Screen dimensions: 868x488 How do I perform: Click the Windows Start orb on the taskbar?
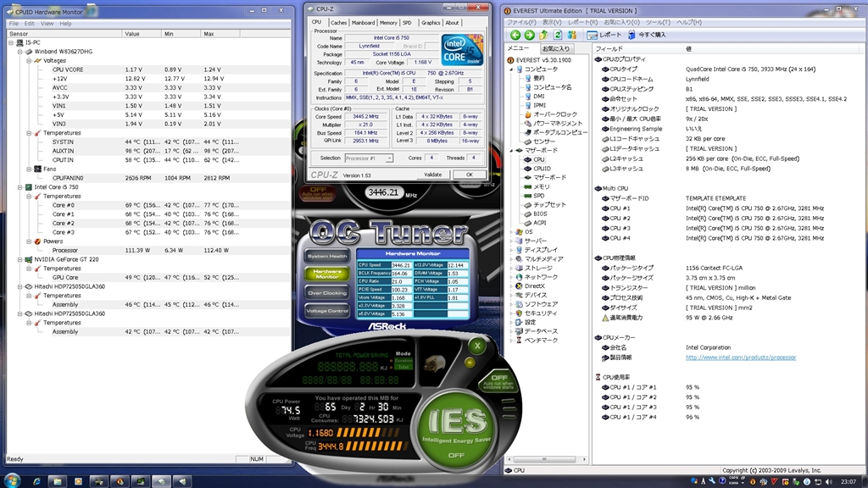pos(14,480)
